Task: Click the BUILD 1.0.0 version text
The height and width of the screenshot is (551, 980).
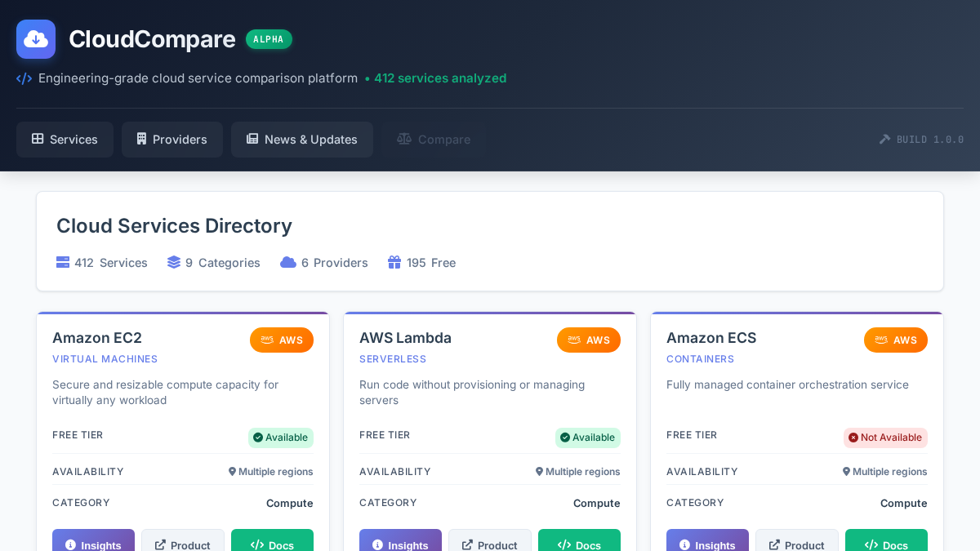Action: [x=930, y=140]
